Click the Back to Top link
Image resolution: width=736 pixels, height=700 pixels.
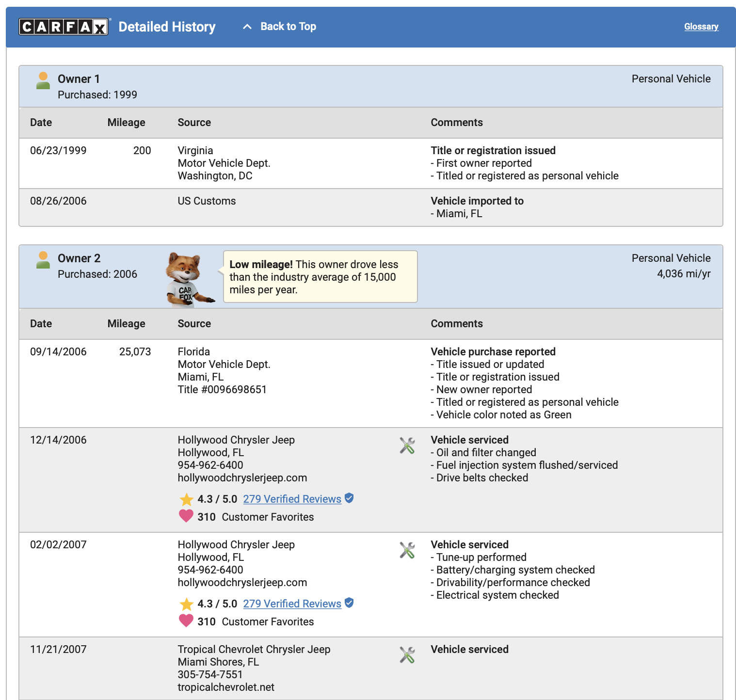point(288,27)
